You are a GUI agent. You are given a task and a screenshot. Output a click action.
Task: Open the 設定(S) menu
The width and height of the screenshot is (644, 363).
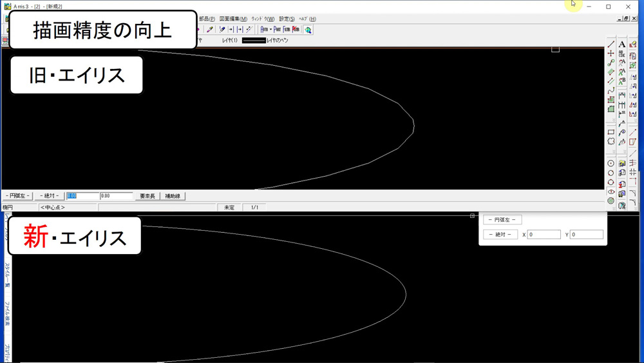[287, 19]
